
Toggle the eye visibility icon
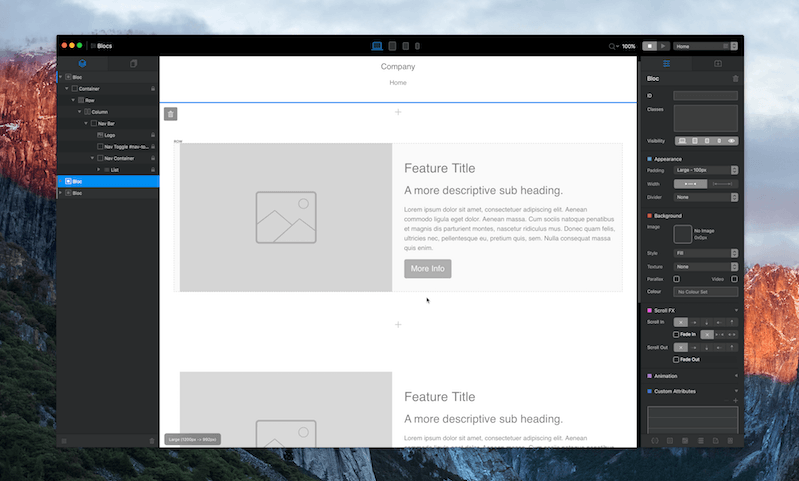(x=731, y=141)
